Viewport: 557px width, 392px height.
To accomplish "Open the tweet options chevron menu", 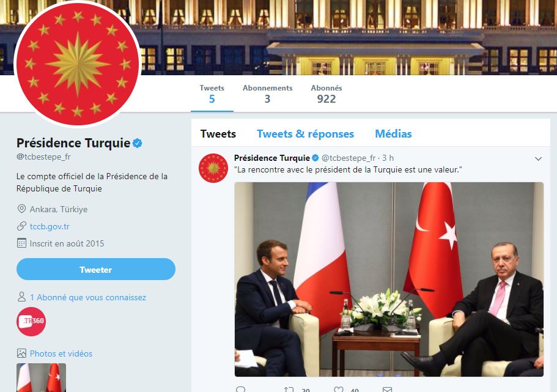I will (x=538, y=159).
